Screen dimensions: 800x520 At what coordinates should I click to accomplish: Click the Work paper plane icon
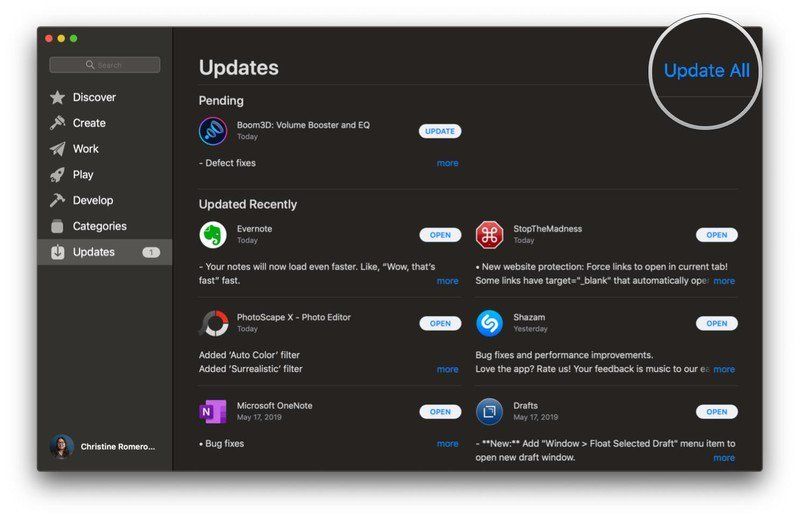pos(58,148)
